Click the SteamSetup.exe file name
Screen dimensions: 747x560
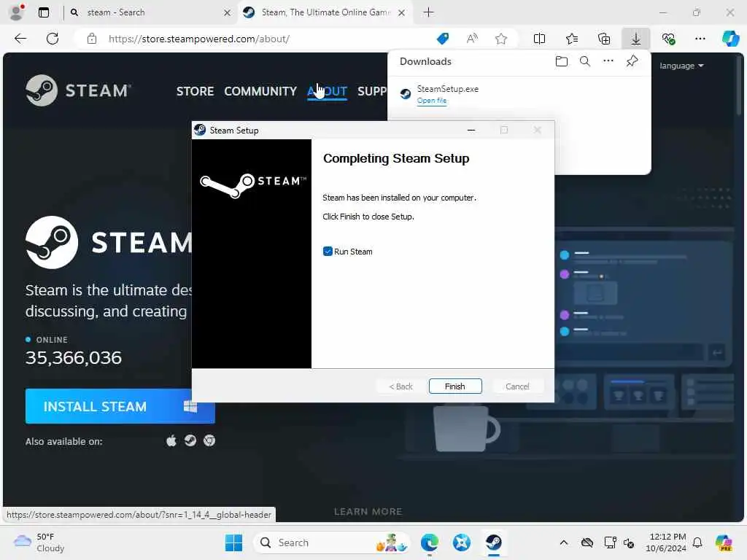tap(448, 88)
